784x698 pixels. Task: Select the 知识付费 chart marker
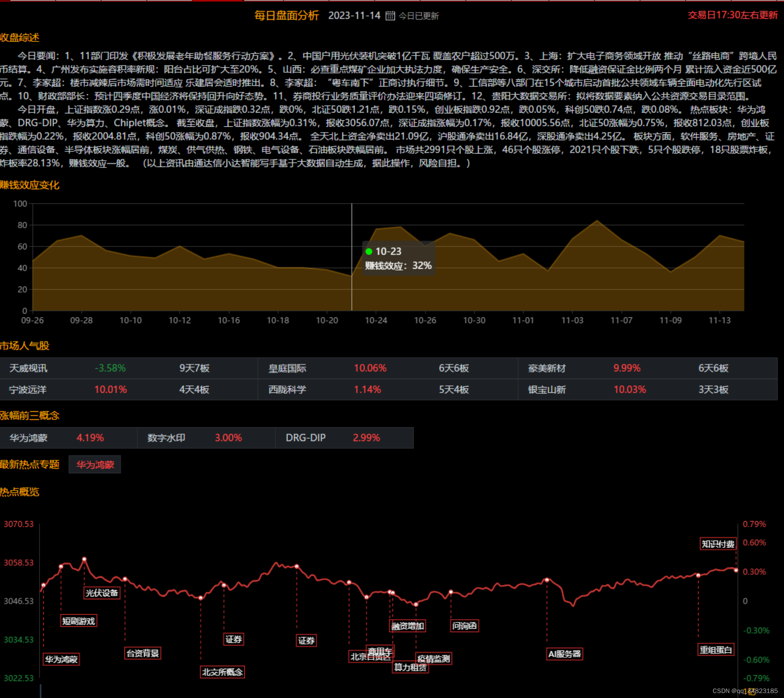[718, 544]
